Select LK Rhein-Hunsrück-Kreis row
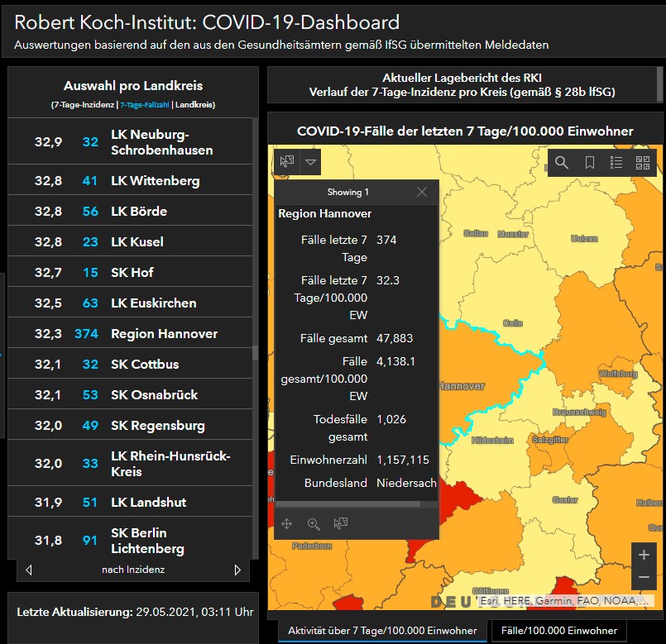 tap(130, 463)
